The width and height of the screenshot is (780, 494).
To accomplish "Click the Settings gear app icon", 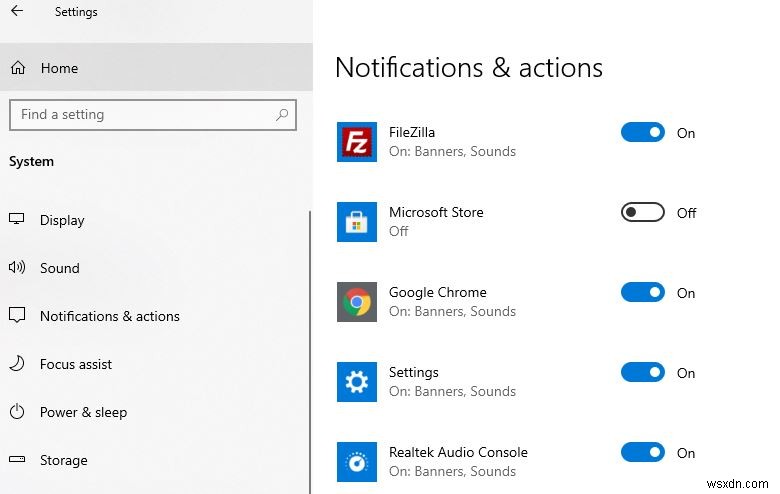I will (x=357, y=382).
